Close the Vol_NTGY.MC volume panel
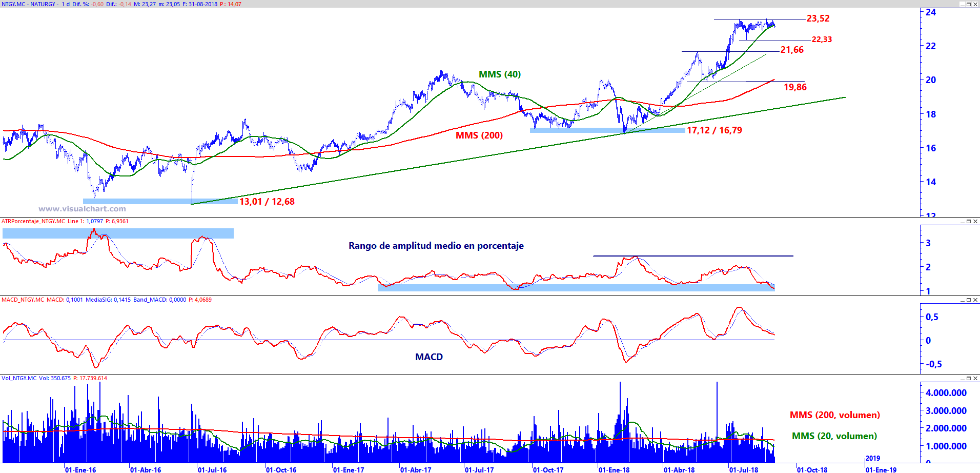Screen dimensions: 980x473 click(x=975, y=378)
